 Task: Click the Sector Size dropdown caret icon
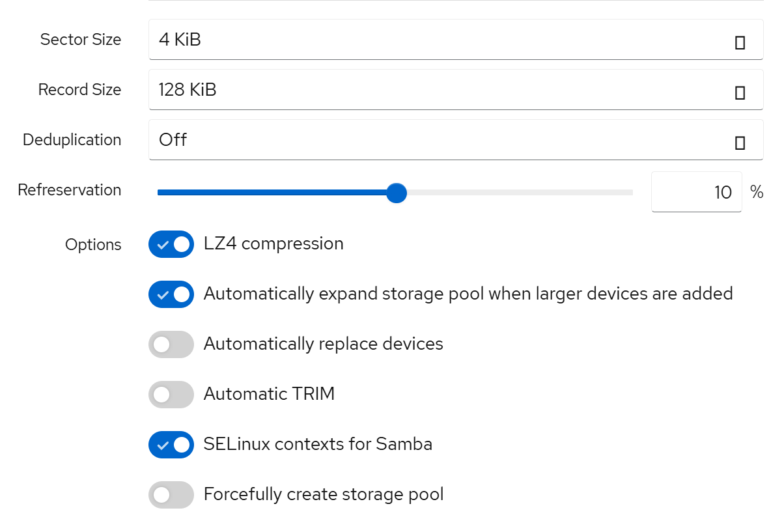[740, 43]
